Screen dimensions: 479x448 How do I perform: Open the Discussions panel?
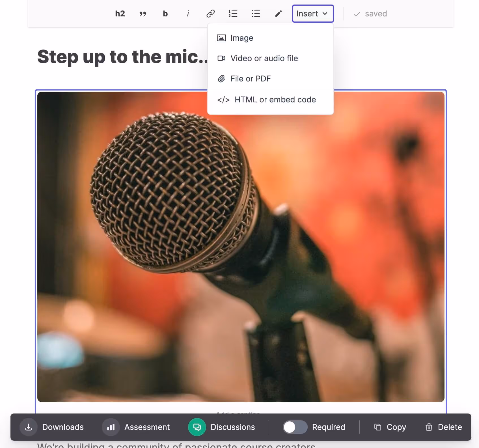[223, 427]
